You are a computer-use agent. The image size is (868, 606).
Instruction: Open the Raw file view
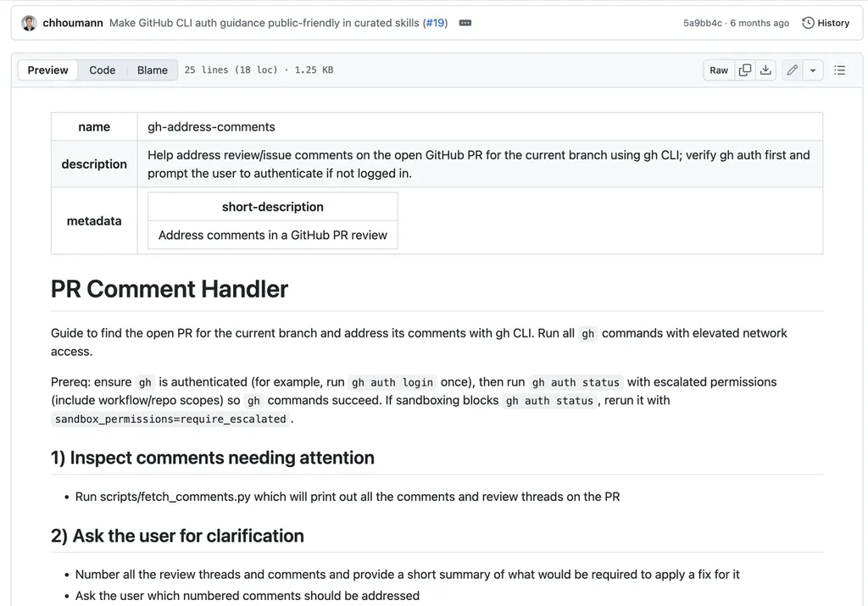pyautogui.click(x=719, y=70)
